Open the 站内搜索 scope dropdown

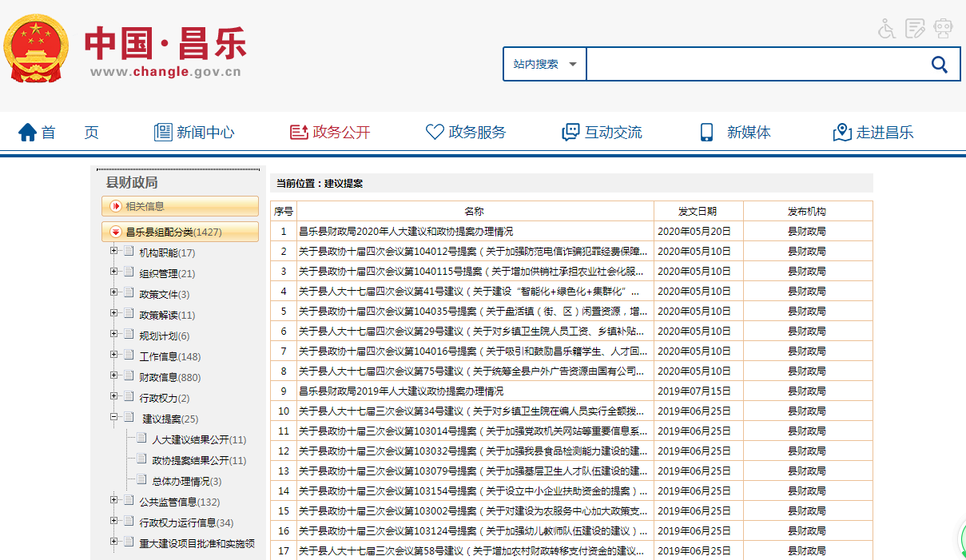(545, 65)
